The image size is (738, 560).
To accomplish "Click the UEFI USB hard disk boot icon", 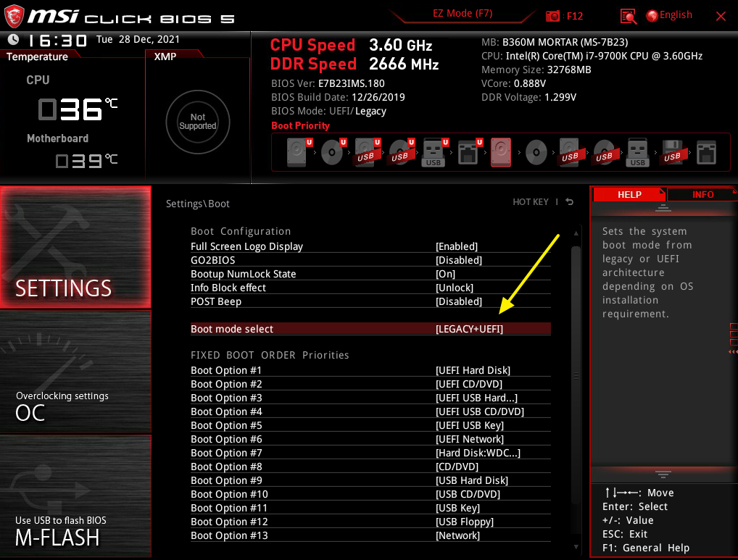I will pyautogui.click(x=367, y=152).
